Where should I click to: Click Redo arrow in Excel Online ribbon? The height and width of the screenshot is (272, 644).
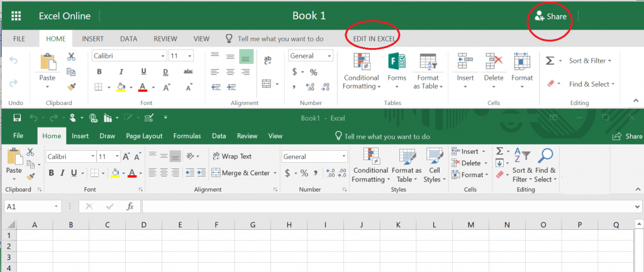[14, 83]
